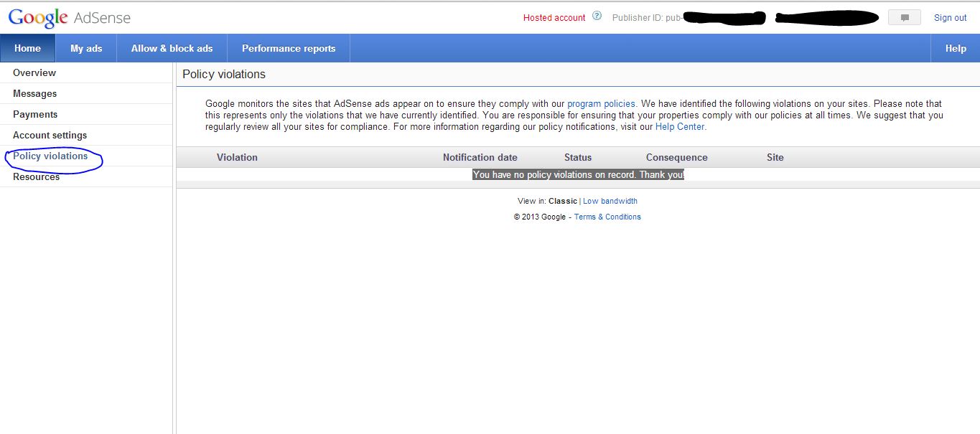
Task: Click the Google AdSense logo
Action: [68, 17]
